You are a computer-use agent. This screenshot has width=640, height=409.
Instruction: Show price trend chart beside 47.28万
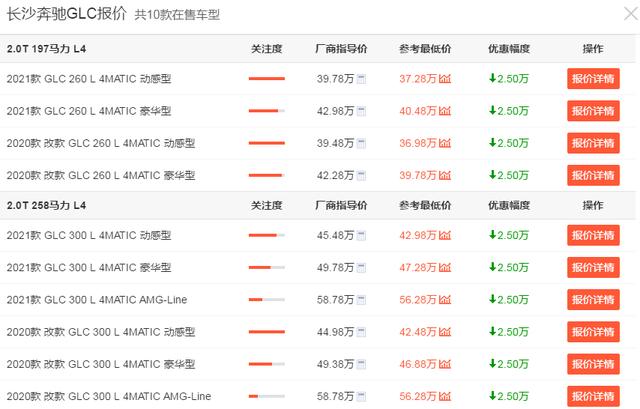[445, 267]
